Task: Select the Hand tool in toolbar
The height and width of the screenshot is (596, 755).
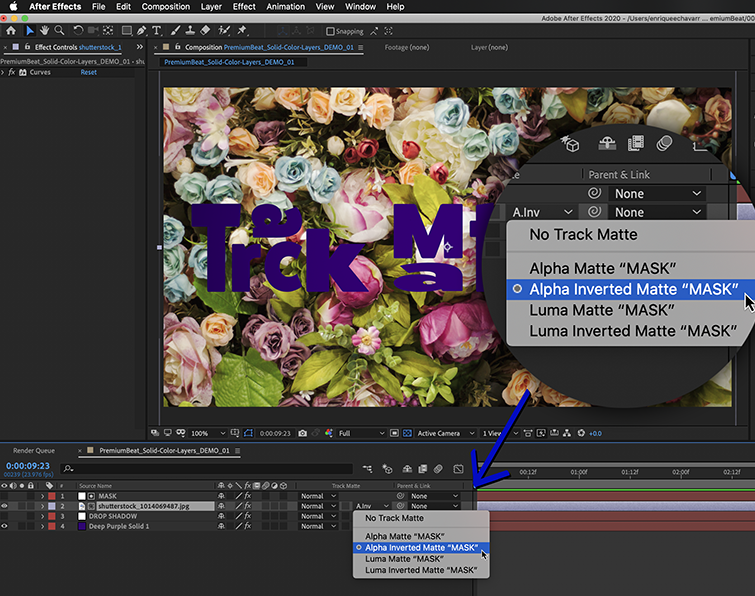Action: [x=44, y=31]
